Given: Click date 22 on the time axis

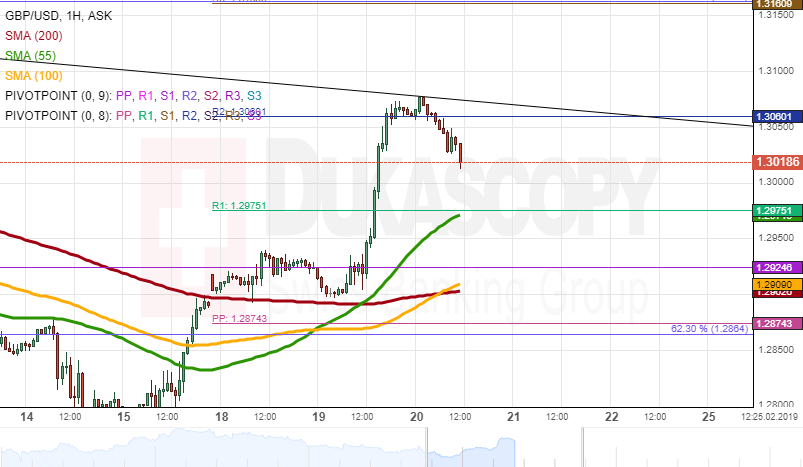Looking at the screenshot, I should (x=611, y=416).
